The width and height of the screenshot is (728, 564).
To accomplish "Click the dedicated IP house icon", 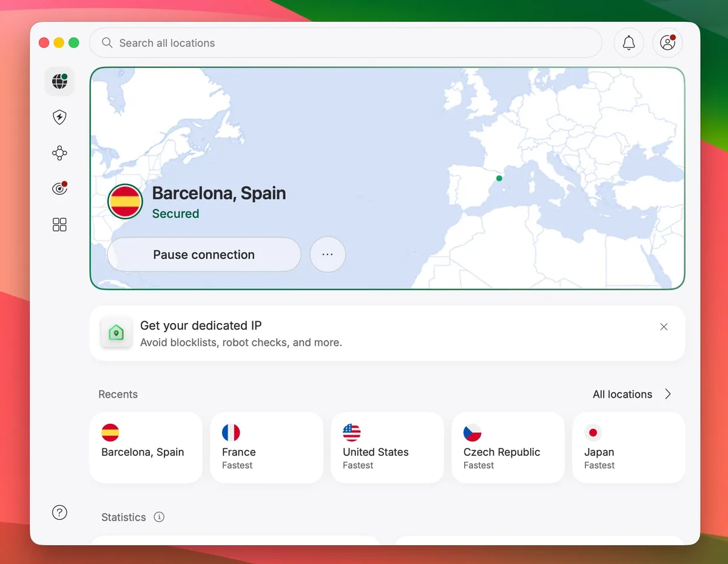I will pos(116,332).
